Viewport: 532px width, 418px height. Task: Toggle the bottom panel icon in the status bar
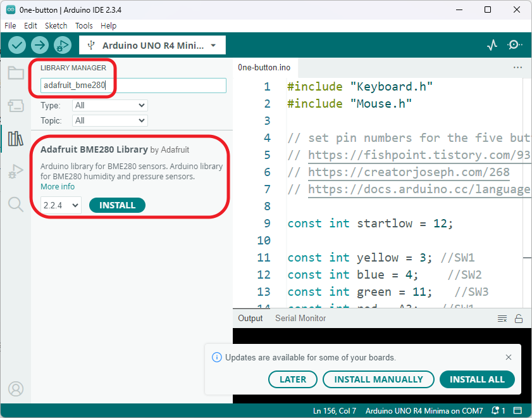tap(517, 410)
